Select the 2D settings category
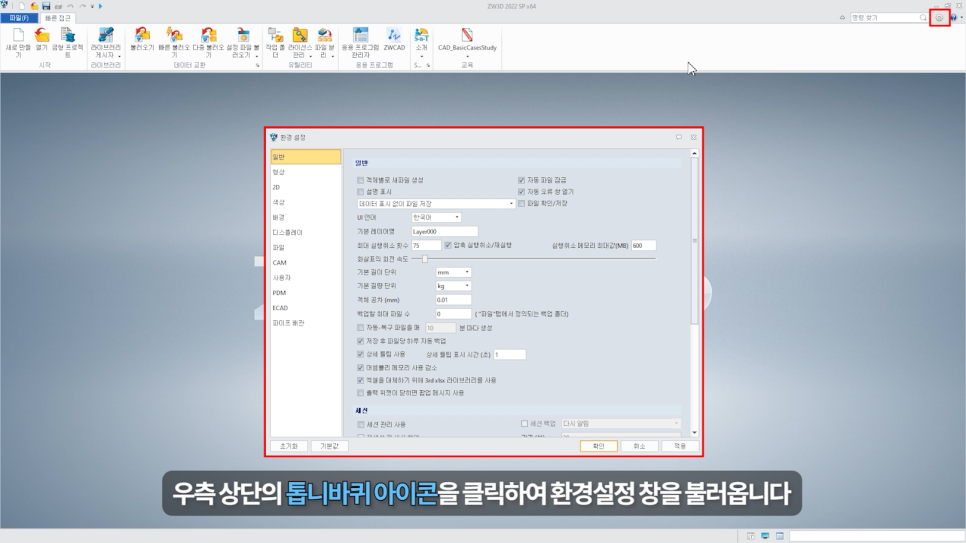The width and height of the screenshot is (966, 543). (x=306, y=187)
